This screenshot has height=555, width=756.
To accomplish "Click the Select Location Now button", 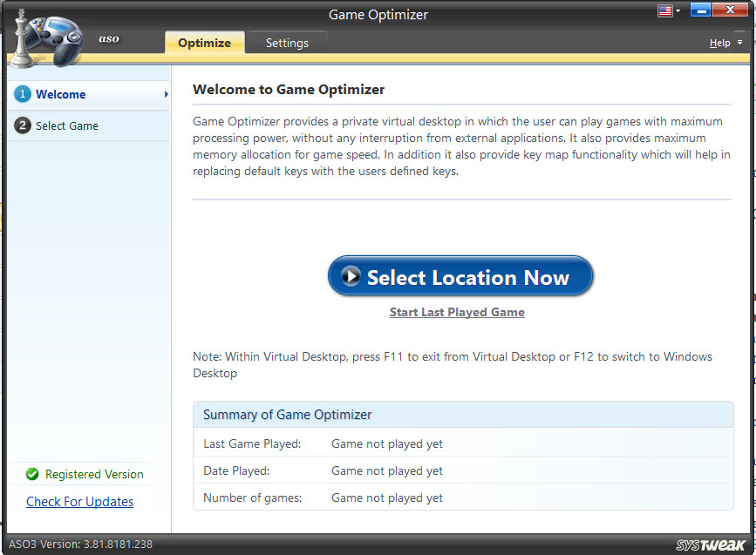I will click(x=460, y=276).
